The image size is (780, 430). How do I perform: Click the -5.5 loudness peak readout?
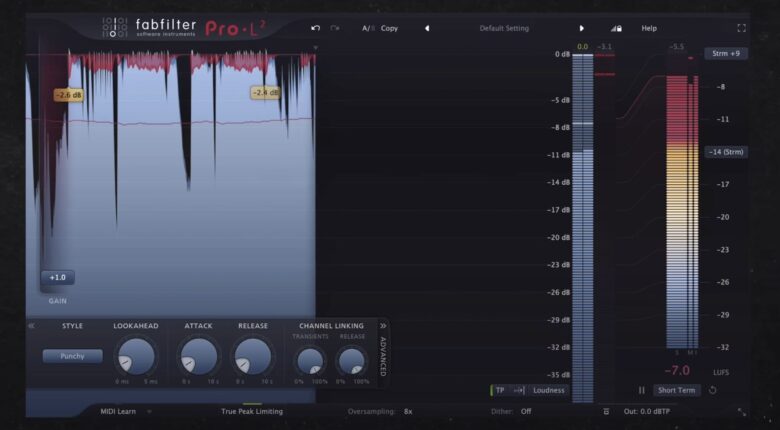click(x=677, y=47)
